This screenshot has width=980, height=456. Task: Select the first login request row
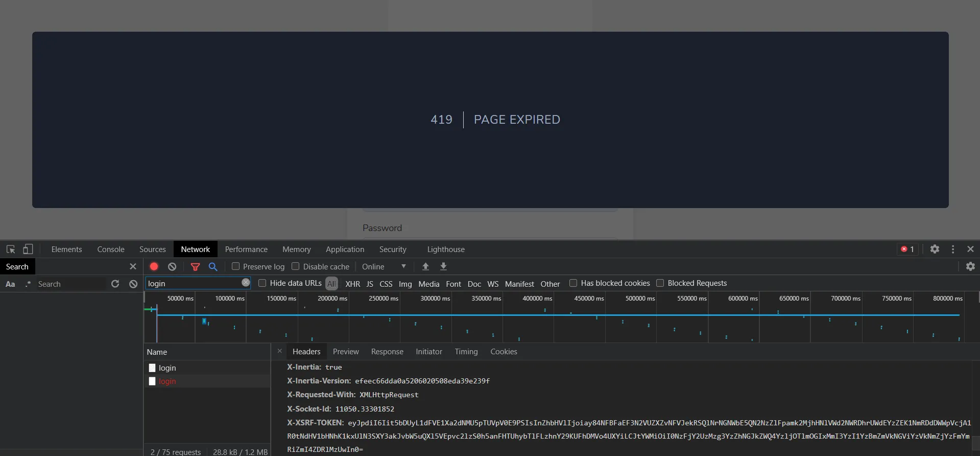click(x=207, y=368)
